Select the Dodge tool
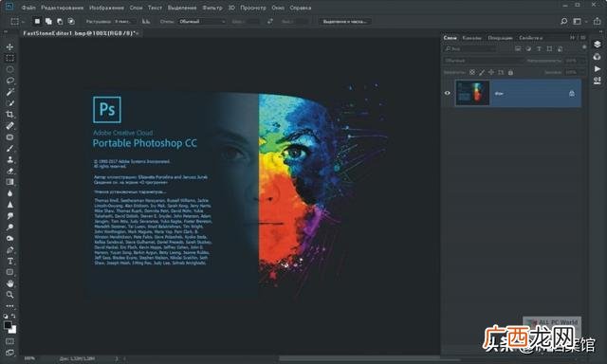This screenshot has height=364, width=607. click(10, 227)
